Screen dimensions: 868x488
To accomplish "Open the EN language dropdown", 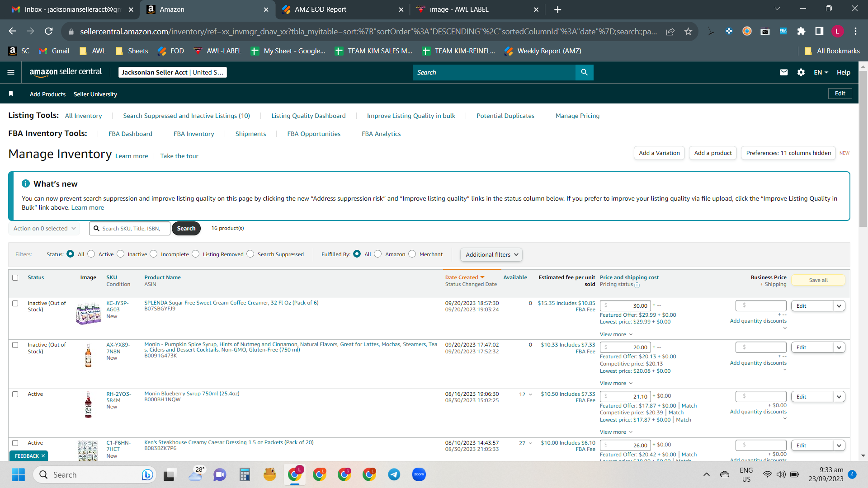I will click(821, 72).
